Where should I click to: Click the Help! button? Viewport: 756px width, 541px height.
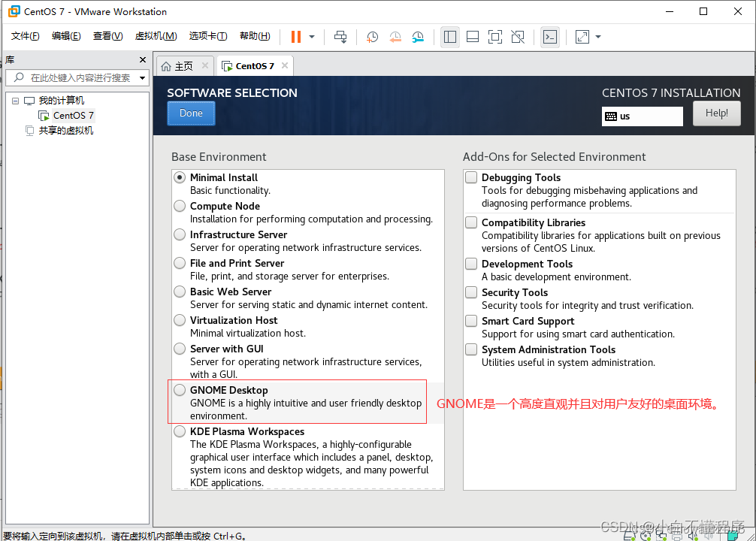[716, 113]
